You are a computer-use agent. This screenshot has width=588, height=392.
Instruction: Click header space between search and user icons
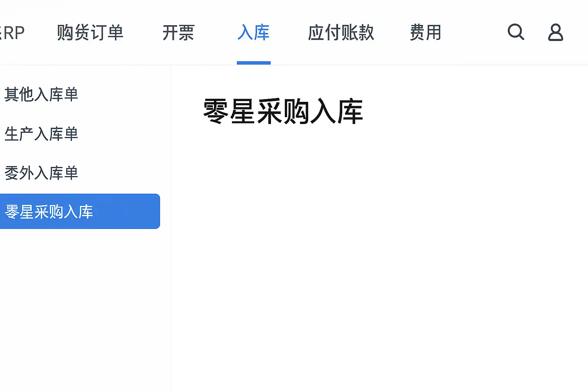[x=536, y=33]
